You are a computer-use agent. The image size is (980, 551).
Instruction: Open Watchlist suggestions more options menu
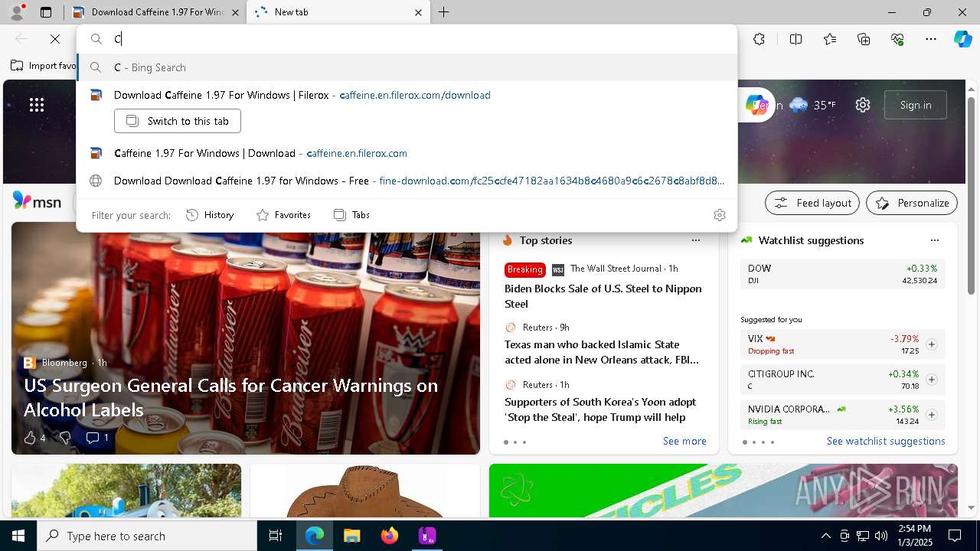(935, 240)
